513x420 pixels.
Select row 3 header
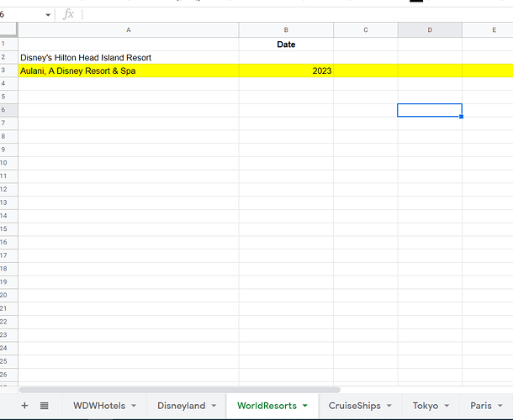click(x=8, y=71)
